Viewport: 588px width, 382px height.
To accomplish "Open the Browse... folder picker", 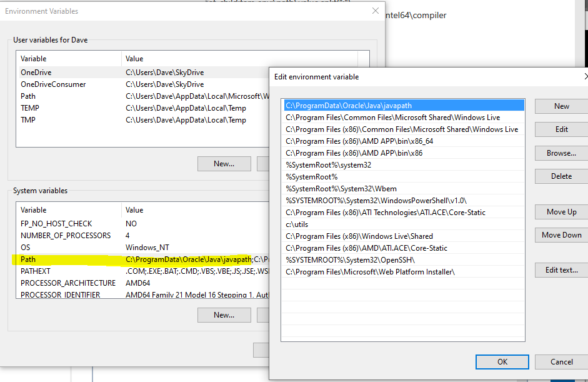I will (x=561, y=153).
